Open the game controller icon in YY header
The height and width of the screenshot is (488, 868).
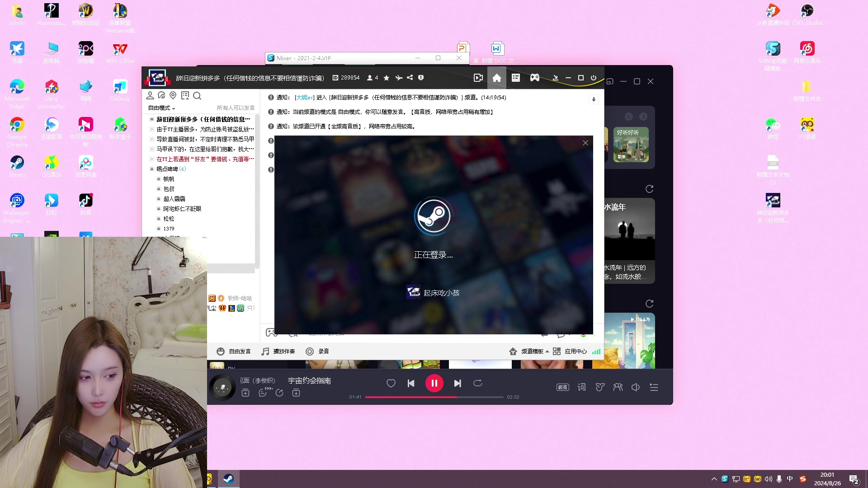pos(535,78)
